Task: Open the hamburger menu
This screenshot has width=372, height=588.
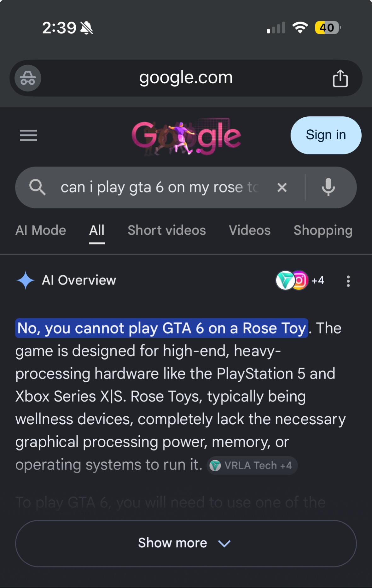Action: point(28,135)
